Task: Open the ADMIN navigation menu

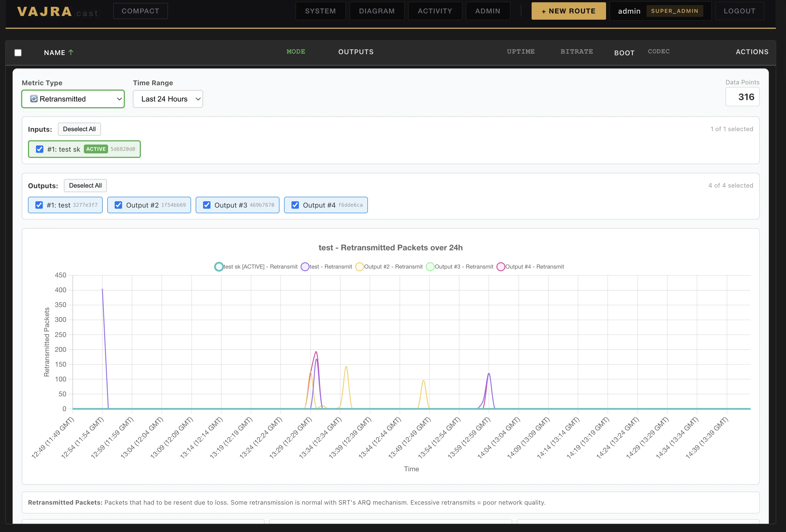Action: [488, 11]
